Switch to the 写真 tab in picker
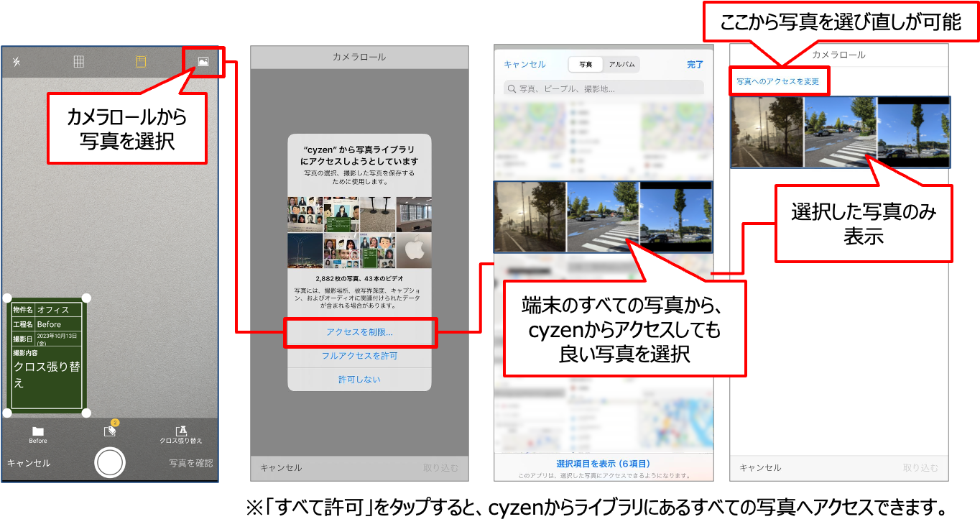 [x=586, y=64]
